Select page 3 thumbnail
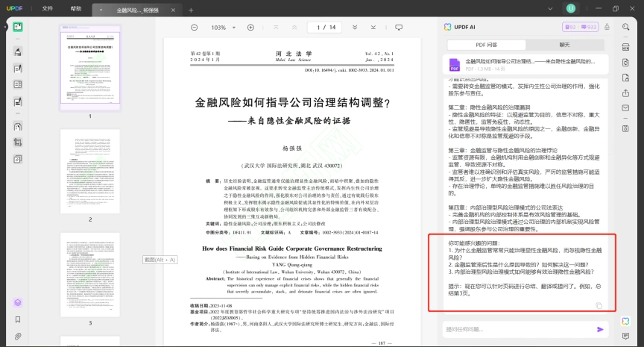Viewport: 644px width, 347px height. coord(90,275)
